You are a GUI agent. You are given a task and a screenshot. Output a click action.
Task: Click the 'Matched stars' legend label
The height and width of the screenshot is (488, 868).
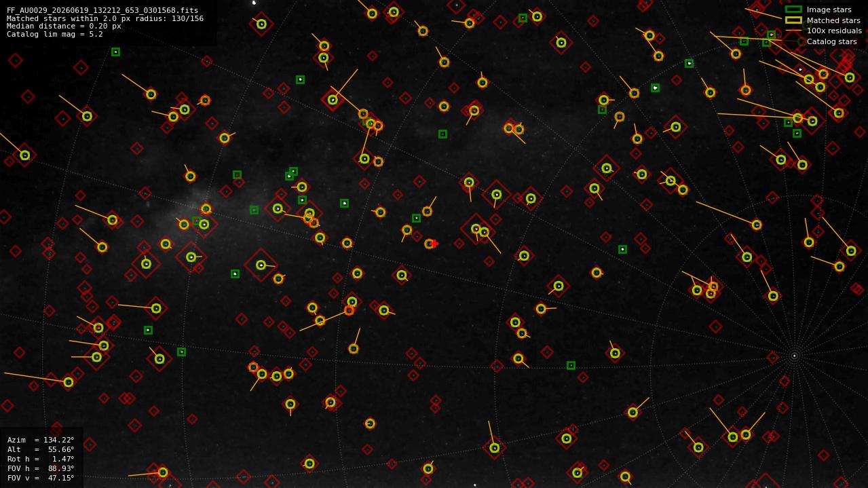tap(833, 20)
